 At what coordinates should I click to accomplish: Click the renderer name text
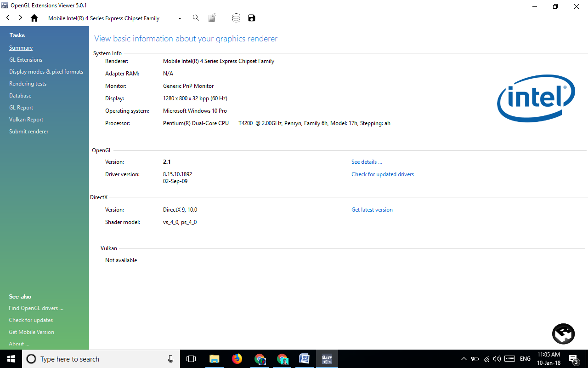tap(219, 61)
